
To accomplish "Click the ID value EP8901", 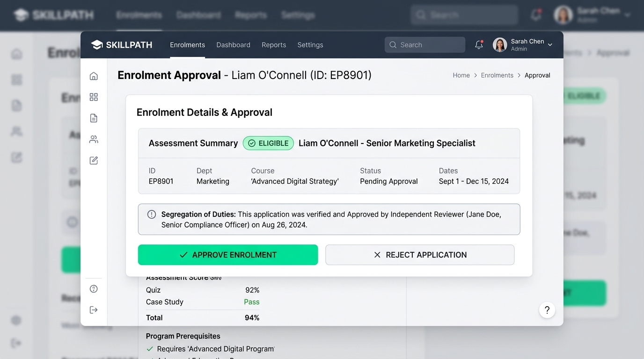I will [161, 181].
